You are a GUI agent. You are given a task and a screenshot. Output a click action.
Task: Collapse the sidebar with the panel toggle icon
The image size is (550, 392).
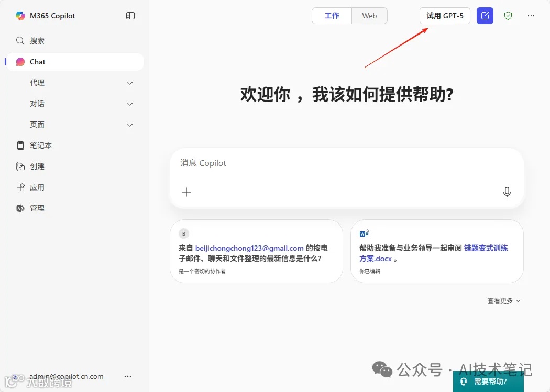click(130, 16)
